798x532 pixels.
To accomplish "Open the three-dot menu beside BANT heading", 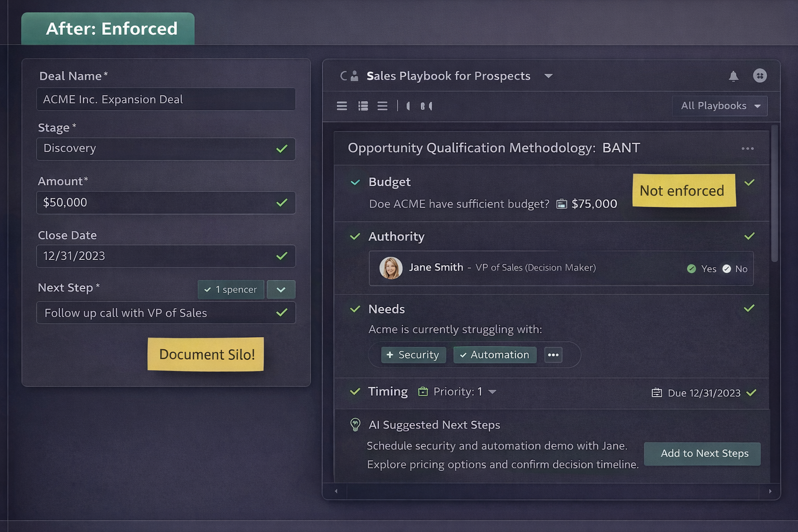I will [747, 149].
